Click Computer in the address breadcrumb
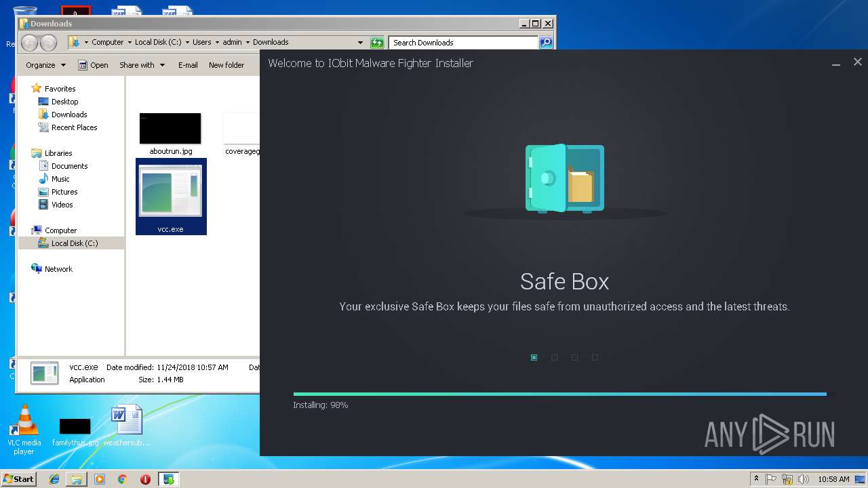 point(108,42)
